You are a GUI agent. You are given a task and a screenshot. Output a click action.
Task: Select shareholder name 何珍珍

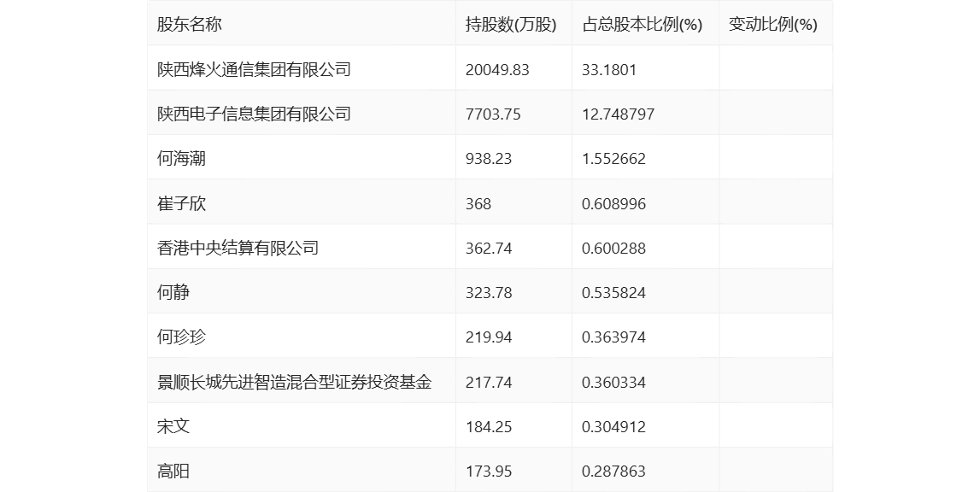[181, 337]
